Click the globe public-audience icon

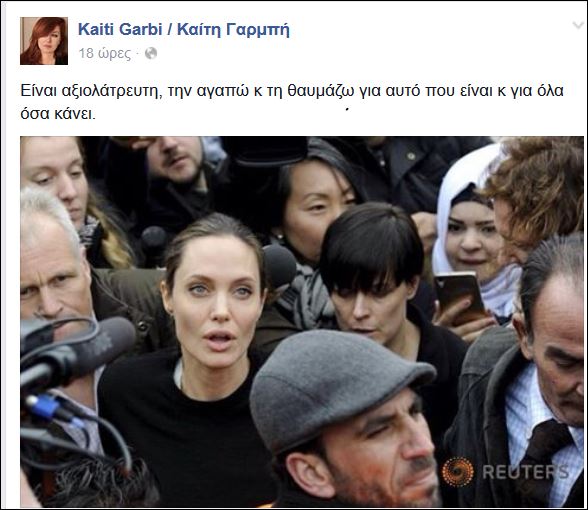[x=151, y=53]
